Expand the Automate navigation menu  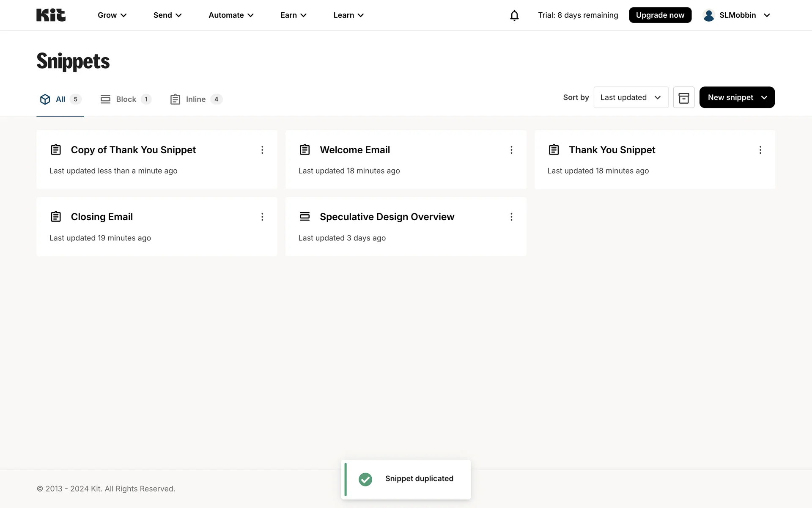click(231, 15)
